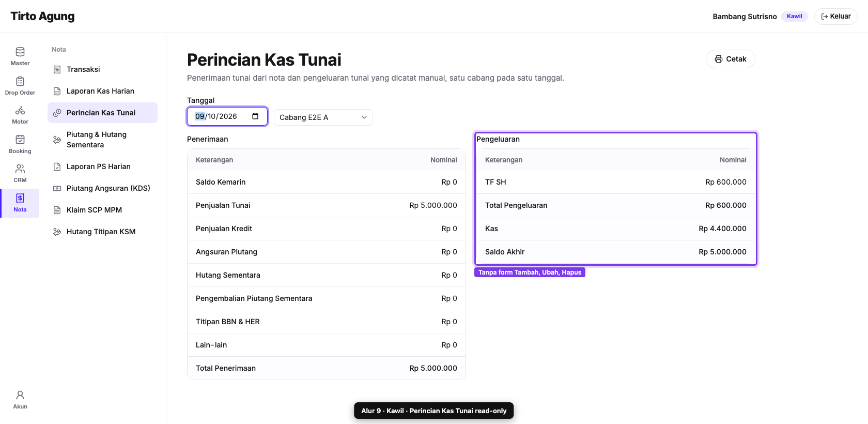Open Laporan Kas Harian

(x=102, y=91)
